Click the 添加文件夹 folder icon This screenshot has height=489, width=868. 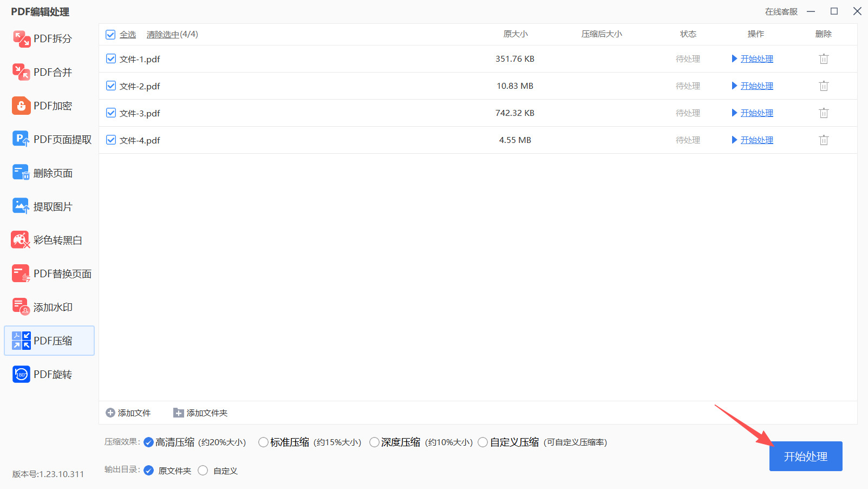pos(179,413)
